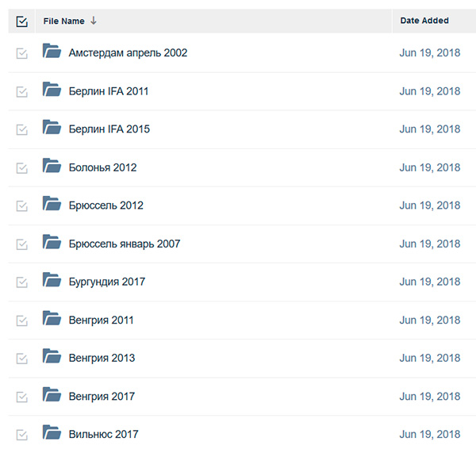476x453 pixels.
Task: Click the folder icon for Амстердам апрель 2002
Action: [52, 52]
